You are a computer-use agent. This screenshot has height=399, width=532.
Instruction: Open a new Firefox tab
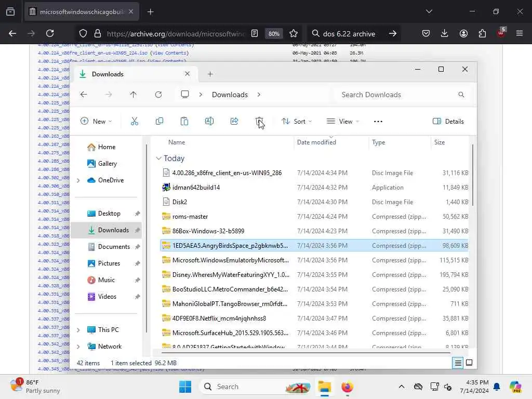pos(150,12)
